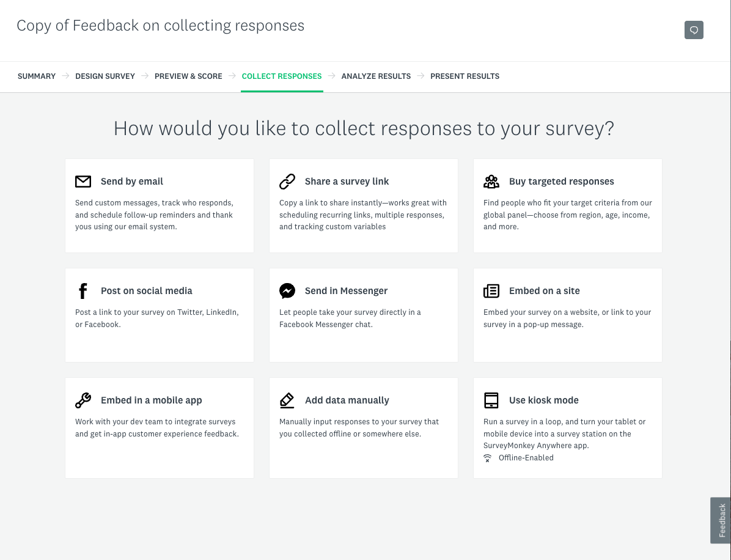Click the Embed on a site page icon
Image resolution: width=731 pixels, height=560 pixels.
pos(491,291)
